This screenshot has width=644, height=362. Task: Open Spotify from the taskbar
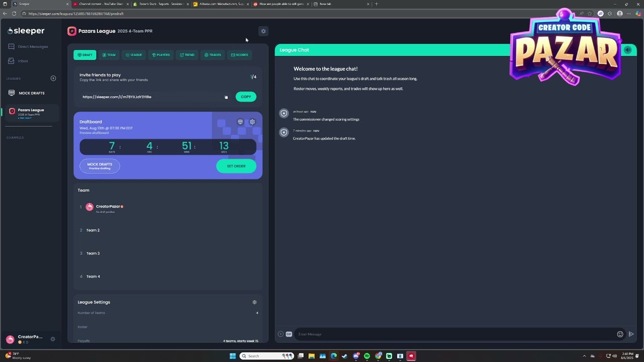point(367,356)
